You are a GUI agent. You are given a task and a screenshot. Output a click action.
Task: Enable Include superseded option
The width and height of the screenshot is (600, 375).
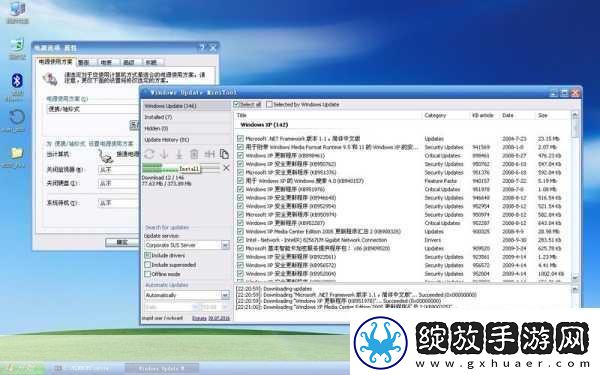click(148, 265)
